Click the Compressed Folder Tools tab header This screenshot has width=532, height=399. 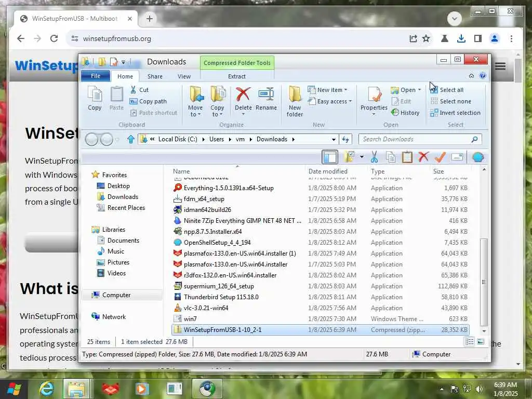pos(237,63)
